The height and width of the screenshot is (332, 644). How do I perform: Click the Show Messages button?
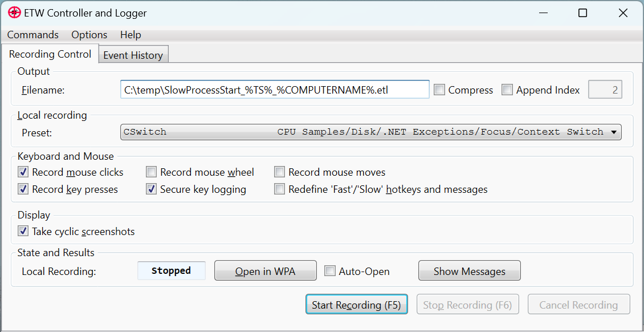pos(469,272)
